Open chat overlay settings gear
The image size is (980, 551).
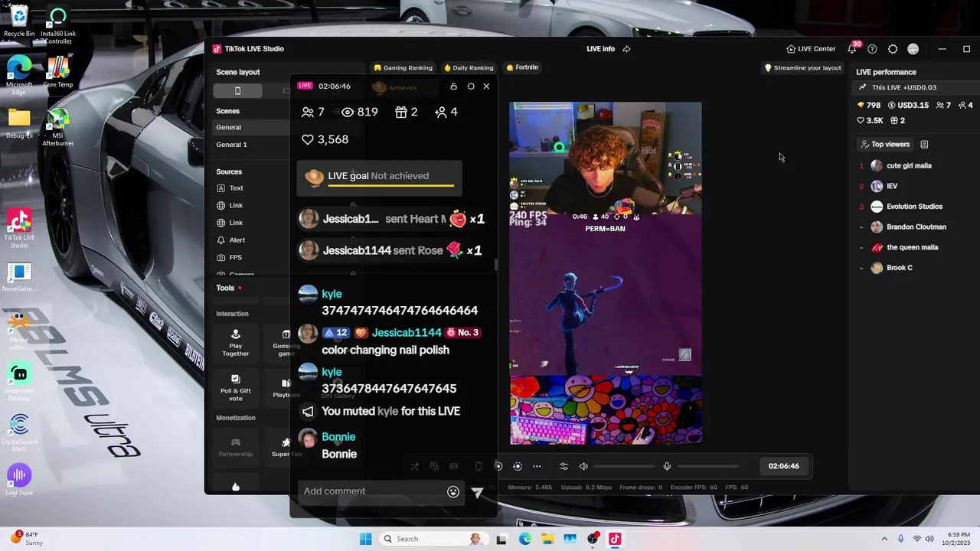471,86
